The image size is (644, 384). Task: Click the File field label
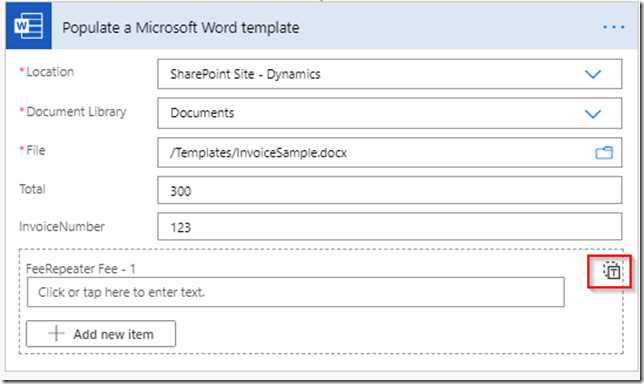[36, 150]
